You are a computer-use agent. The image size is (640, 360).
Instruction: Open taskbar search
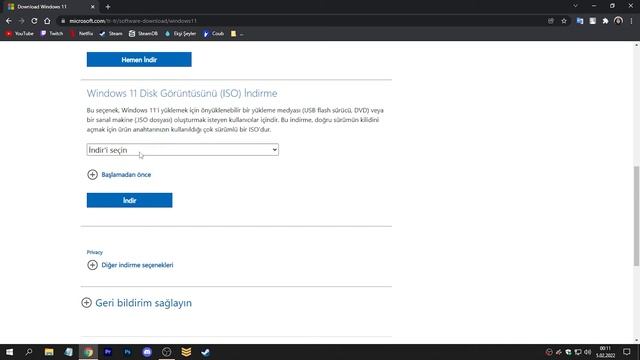[x=29, y=352]
